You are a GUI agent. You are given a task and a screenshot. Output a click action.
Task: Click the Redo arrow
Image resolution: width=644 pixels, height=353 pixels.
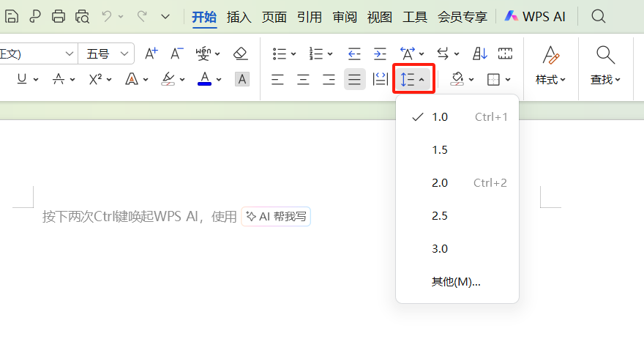coord(142,16)
